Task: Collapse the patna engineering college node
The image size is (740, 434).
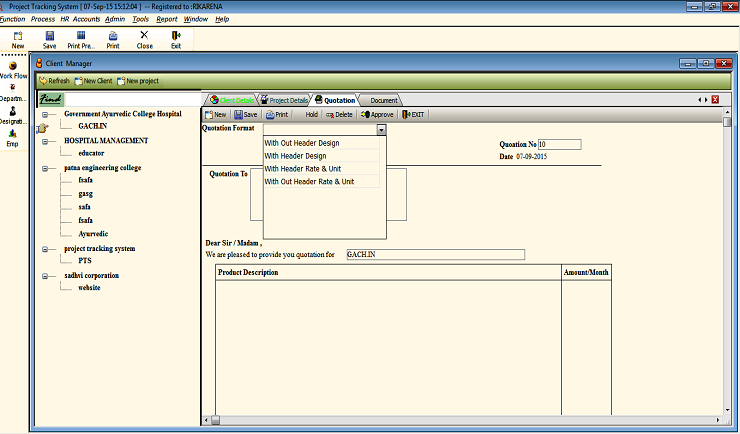Action: pyautogui.click(x=46, y=169)
